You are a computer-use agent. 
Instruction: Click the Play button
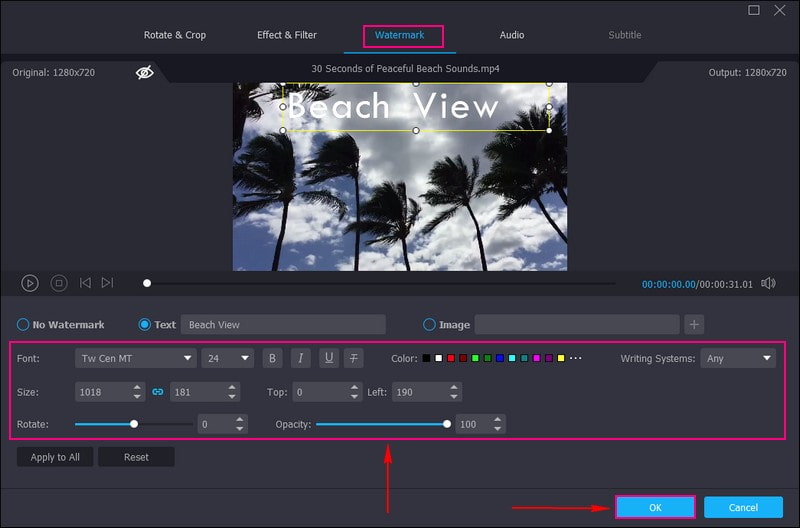[x=30, y=283]
